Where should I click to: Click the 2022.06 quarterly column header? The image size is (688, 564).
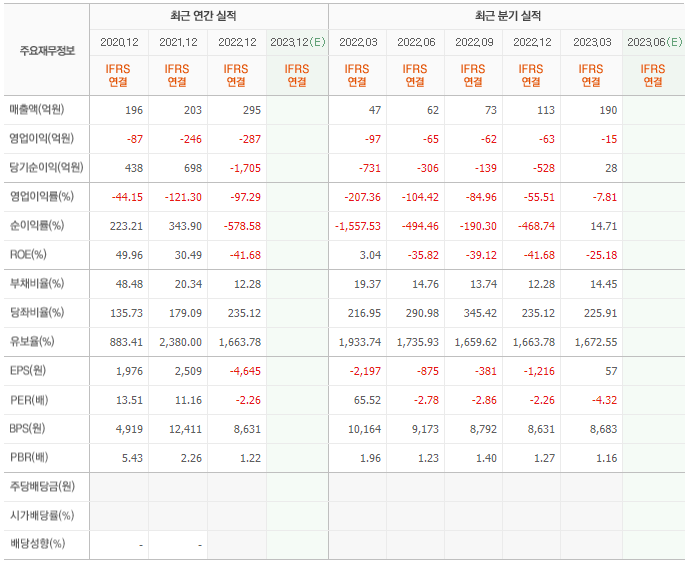point(416,42)
